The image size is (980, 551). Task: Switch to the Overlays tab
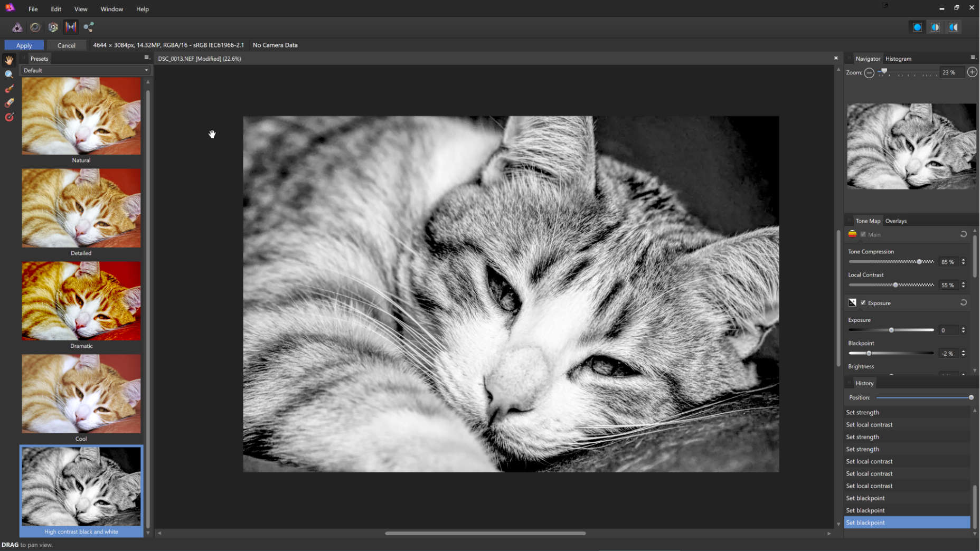click(896, 221)
